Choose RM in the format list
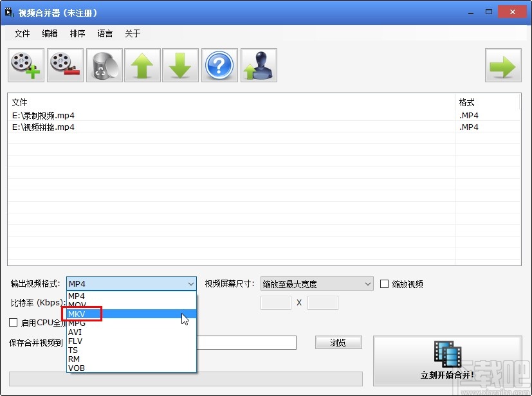This screenshot has width=532, height=396. pyautogui.click(x=131, y=359)
